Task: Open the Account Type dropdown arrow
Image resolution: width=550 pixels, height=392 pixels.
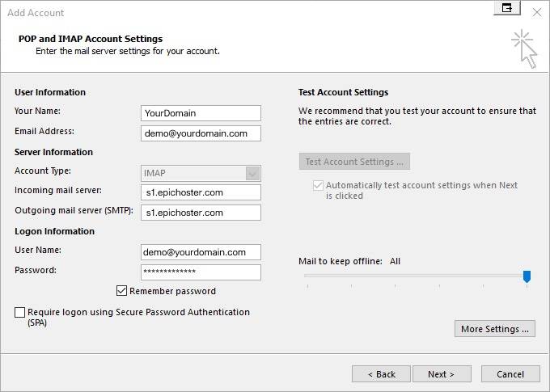Action: click(252, 173)
